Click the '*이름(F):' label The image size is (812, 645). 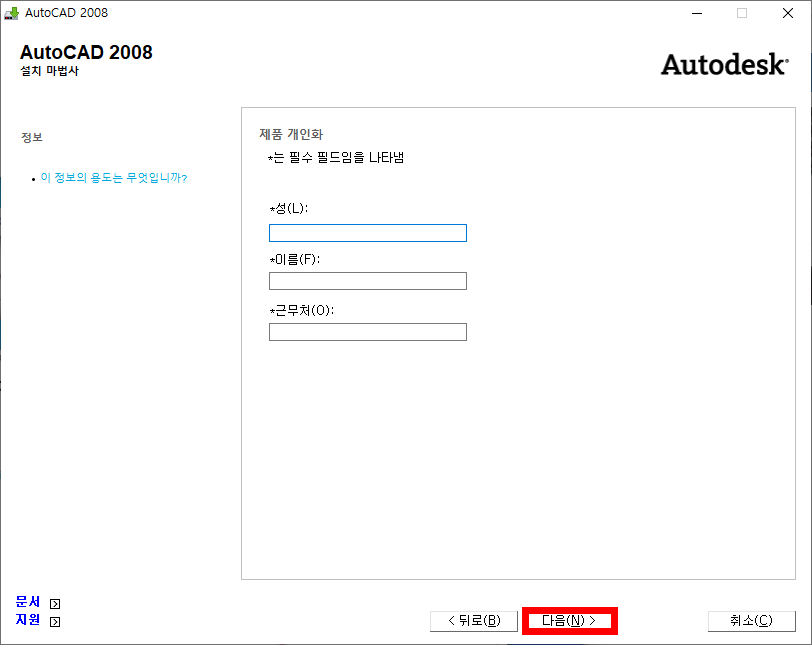[295, 259]
